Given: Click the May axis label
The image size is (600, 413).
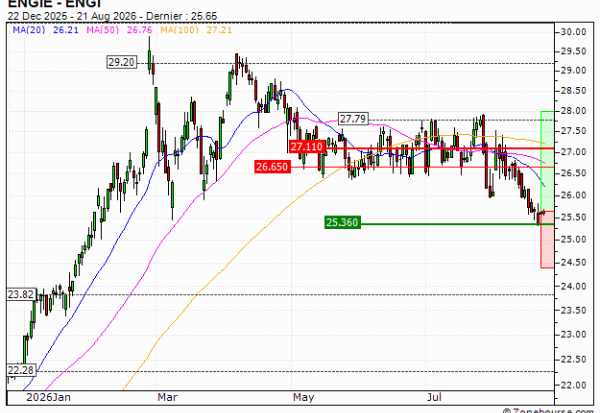Looking at the screenshot, I should tap(303, 397).
